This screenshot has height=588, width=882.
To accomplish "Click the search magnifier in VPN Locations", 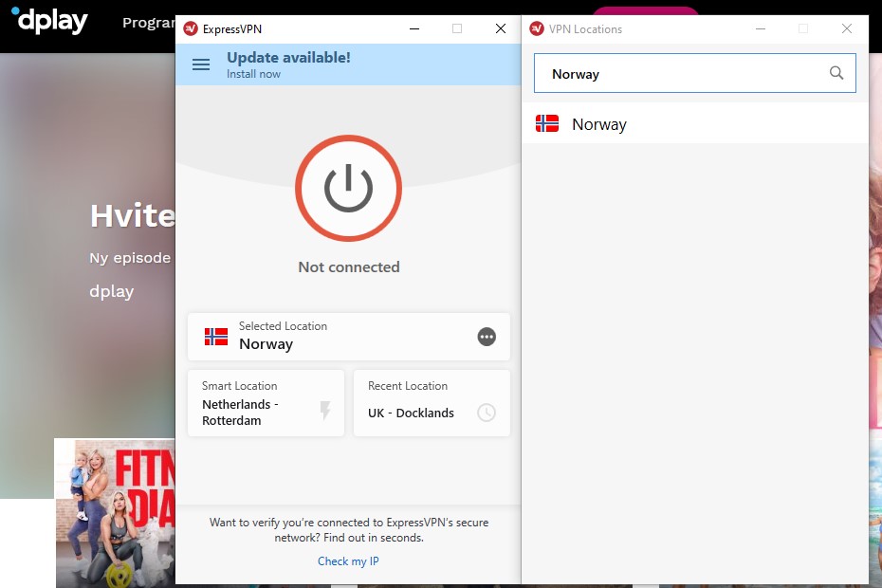I will click(x=836, y=73).
